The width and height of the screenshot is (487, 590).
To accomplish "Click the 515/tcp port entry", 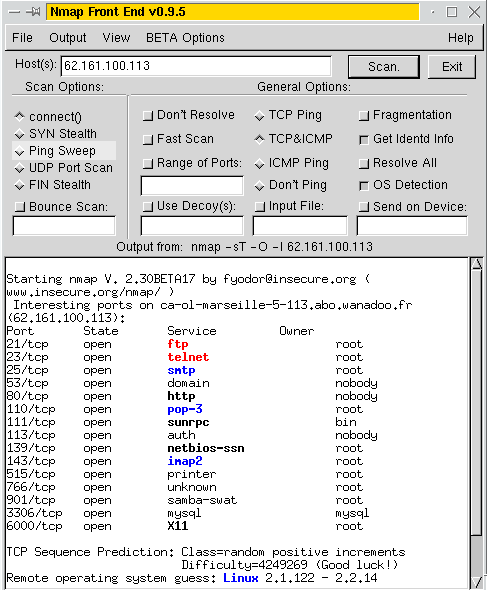I will (31, 474).
